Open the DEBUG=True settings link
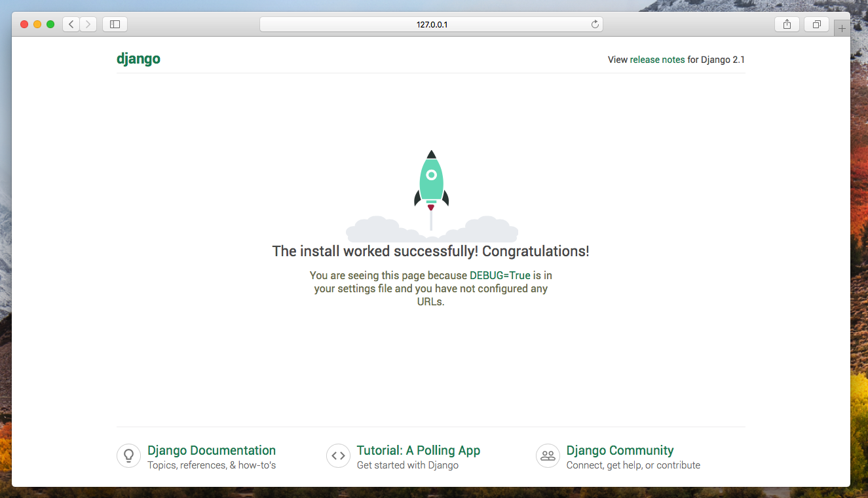Screen dimensions: 868x498 point(500,275)
